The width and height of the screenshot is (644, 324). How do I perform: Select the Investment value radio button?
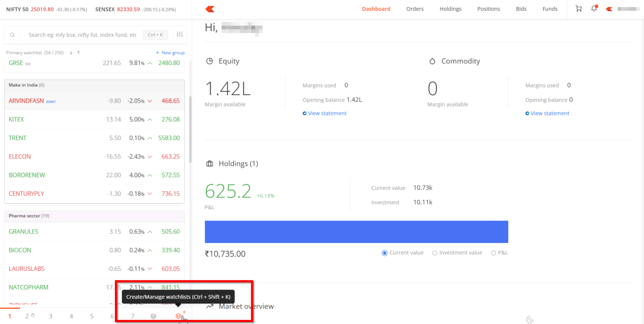point(435,253)
